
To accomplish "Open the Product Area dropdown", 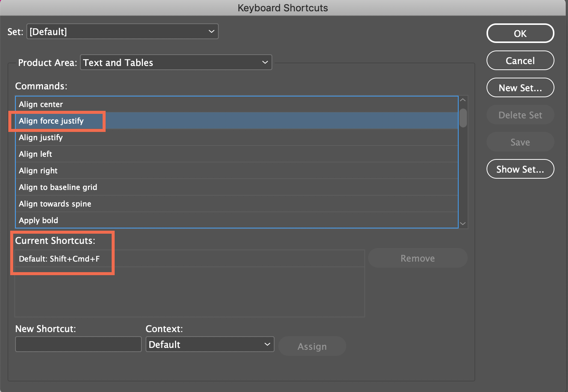I will 176,62.
